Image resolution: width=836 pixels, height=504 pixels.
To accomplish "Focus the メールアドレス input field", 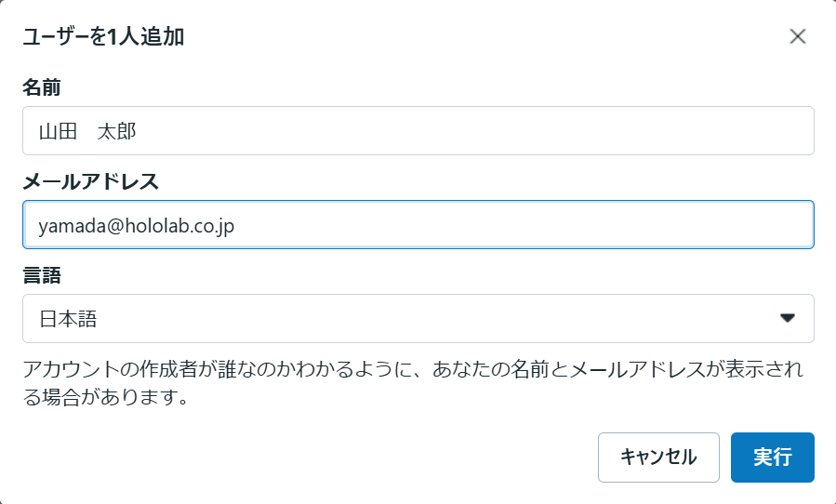I will coord(418,225).
